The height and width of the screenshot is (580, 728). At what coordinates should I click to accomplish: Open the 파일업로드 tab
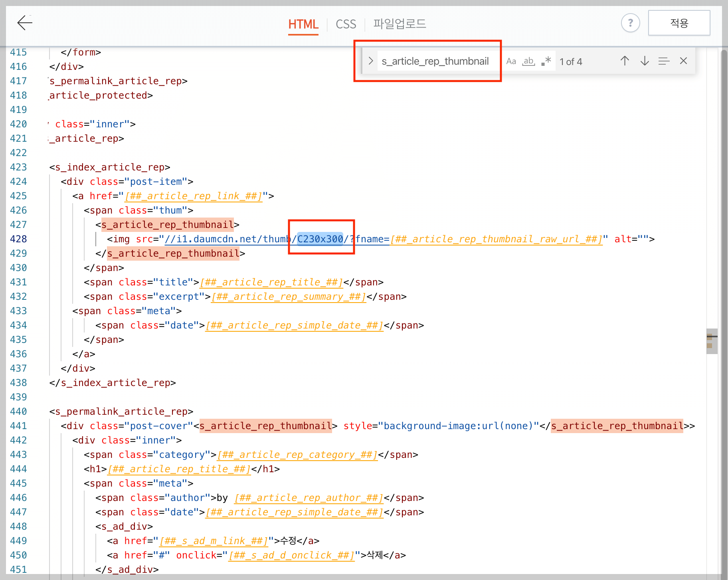[400, 24]
